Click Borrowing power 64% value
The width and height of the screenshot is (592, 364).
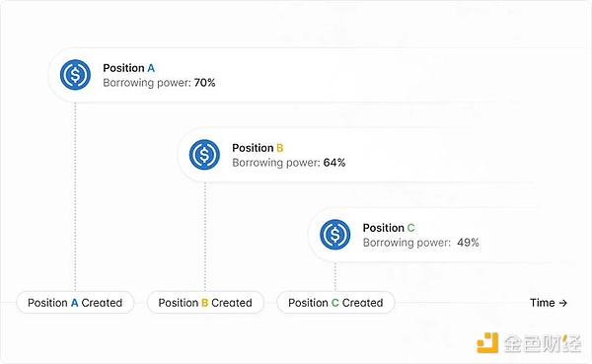(x=334, y=163)
